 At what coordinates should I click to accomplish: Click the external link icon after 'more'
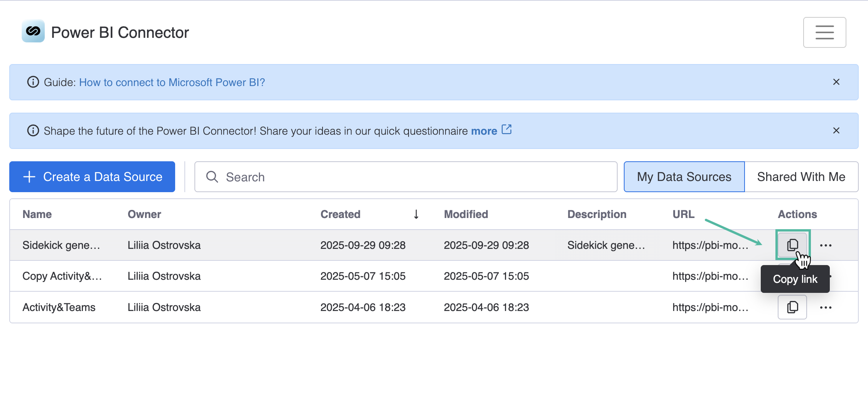click(x=507, y=130)
